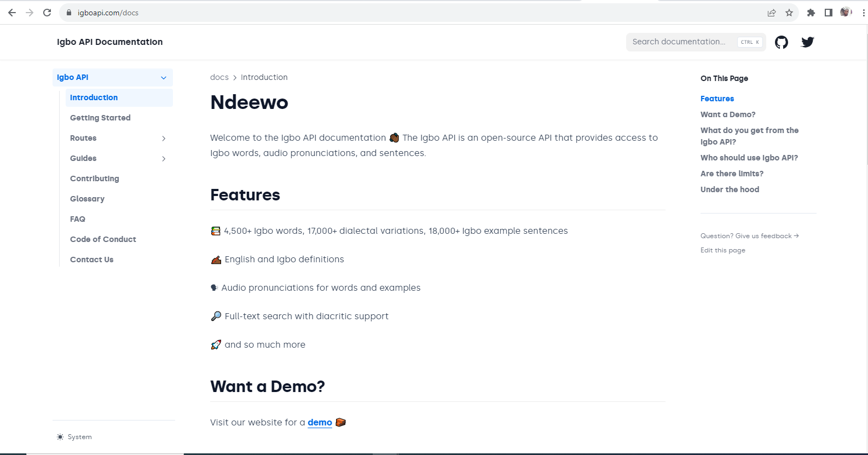Click Full-text search with diacritic support text

306,316
